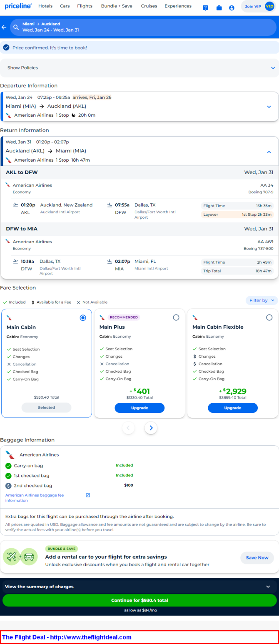The image size is (279, 644).
Task: Open the Priceline logo home link
Action: [x=18, y=6]
